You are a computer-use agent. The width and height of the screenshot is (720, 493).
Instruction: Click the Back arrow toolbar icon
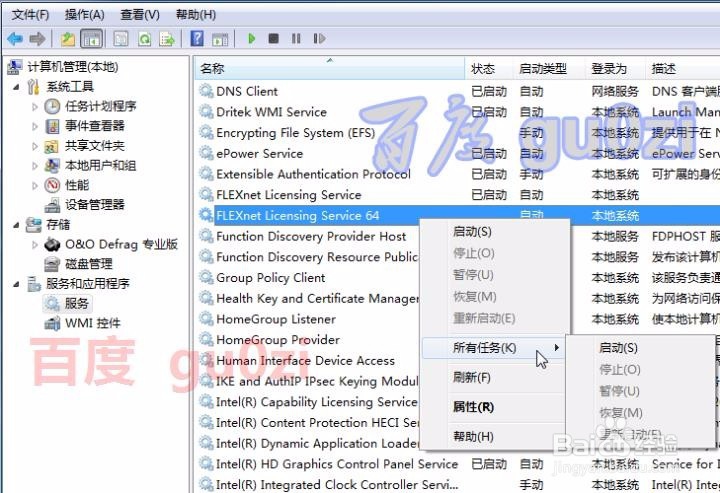[15, 39]
